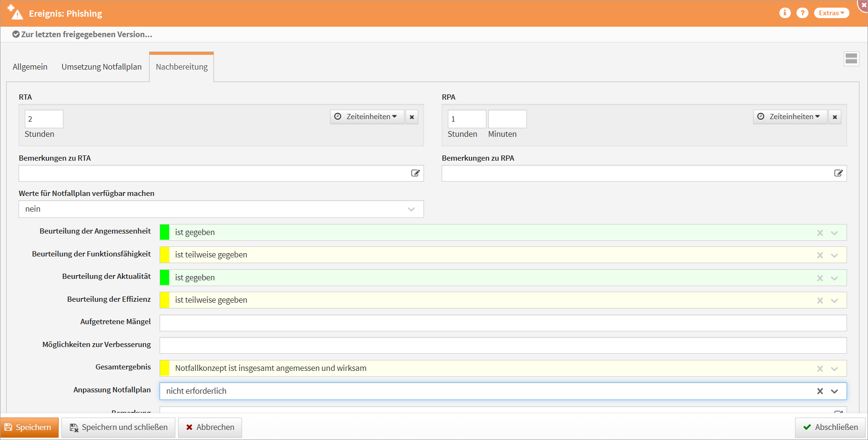Switch to Umsetzung Notfallplan tab
868x440 pixels.
(101, 67)
